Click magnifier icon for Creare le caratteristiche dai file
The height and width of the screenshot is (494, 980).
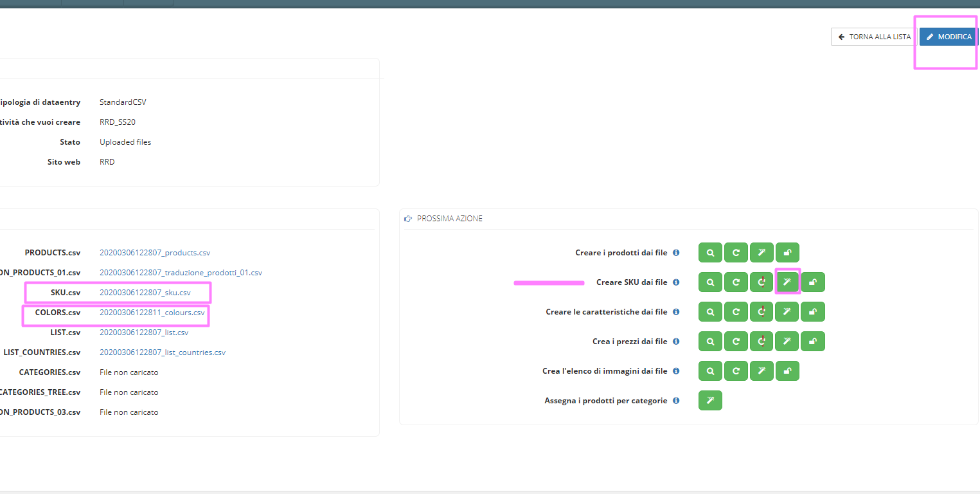tap(710, 312)
